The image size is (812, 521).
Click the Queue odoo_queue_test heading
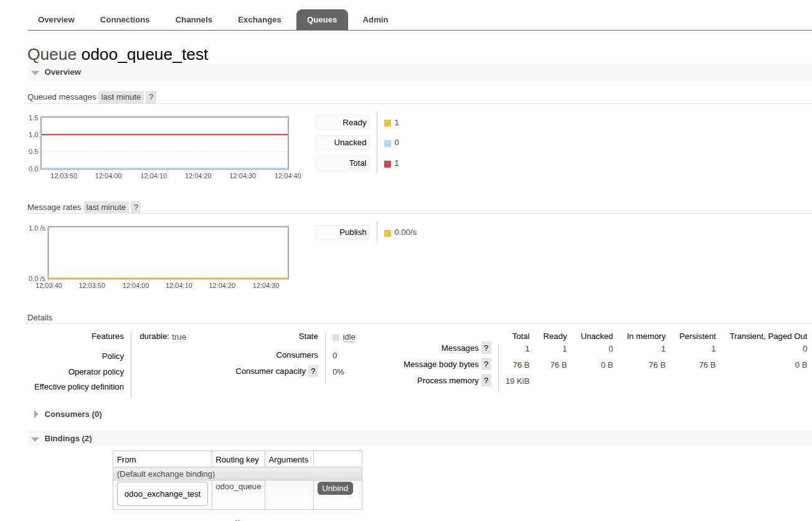tap(118, 54)
